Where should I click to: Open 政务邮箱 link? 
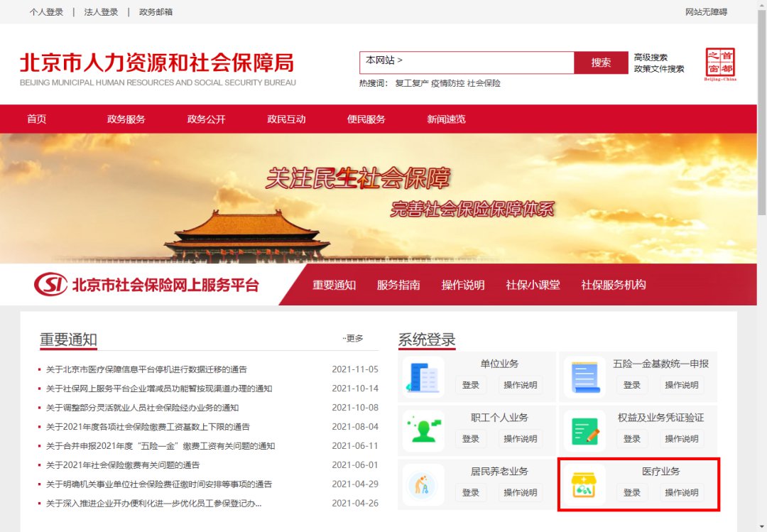(156, 12)
